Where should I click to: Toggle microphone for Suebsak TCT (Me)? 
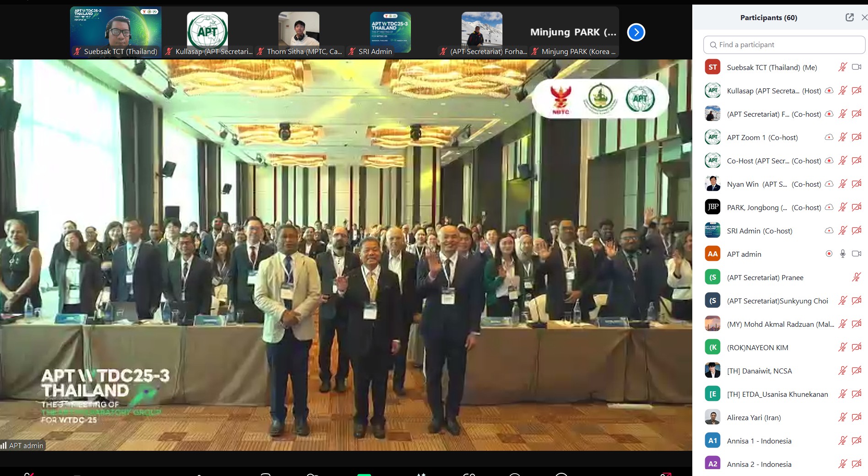[842, 67]
